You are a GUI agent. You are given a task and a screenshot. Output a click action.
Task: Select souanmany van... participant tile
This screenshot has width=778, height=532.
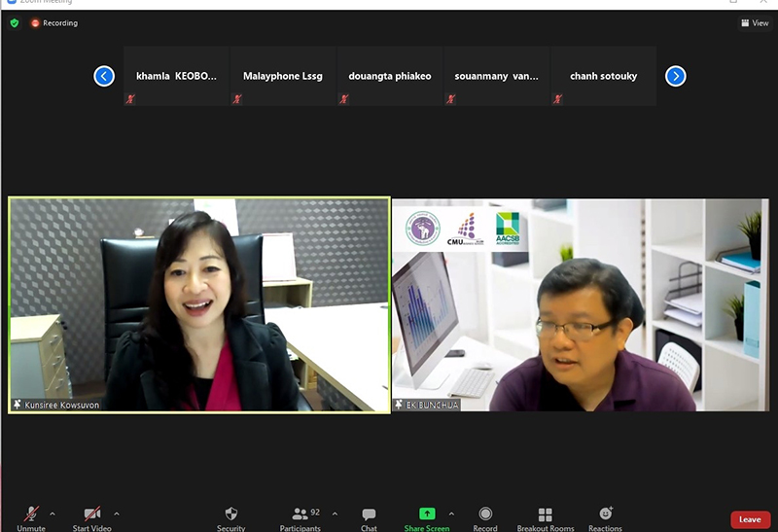click(x=497, y=76)
